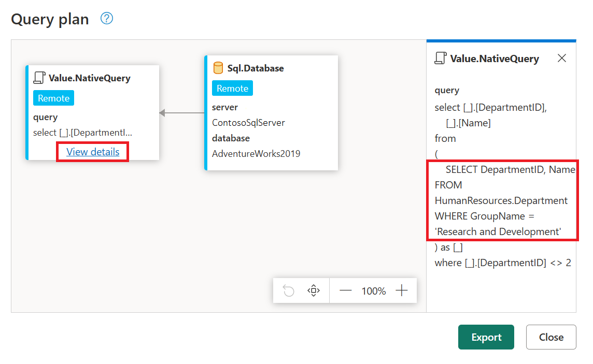Image resolution: width=593 pixels, height=364 pixels.
Task: Click the database cylinder icon on Sql.Database node
Action: [x=217, y=68]
